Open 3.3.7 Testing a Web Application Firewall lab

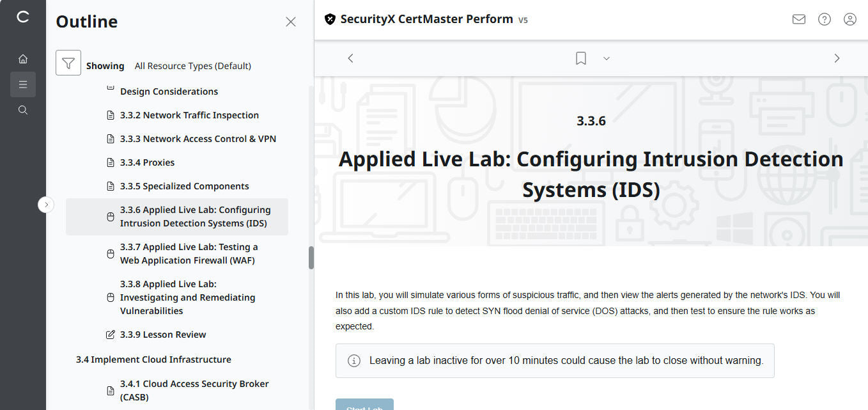tap(189, 253)
